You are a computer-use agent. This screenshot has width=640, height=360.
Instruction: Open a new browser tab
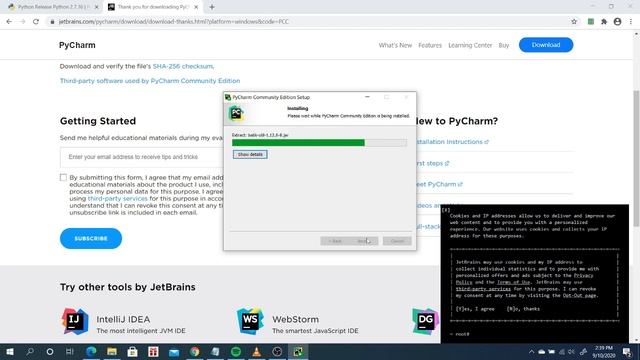tap(212, 7)
